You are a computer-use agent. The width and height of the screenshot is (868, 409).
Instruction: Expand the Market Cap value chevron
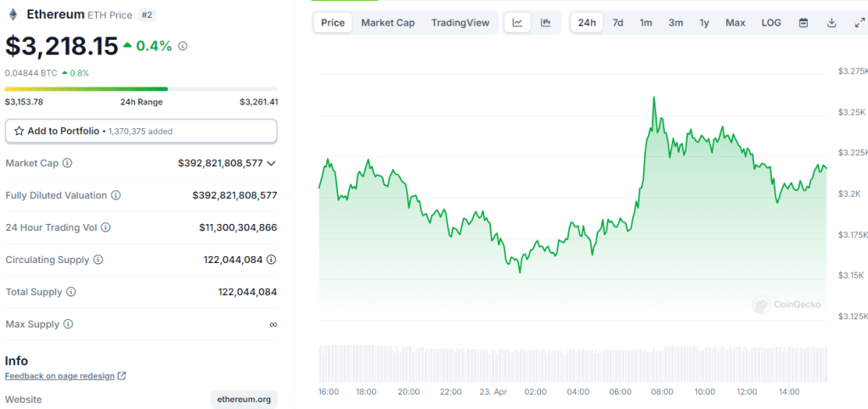(271, 163)
